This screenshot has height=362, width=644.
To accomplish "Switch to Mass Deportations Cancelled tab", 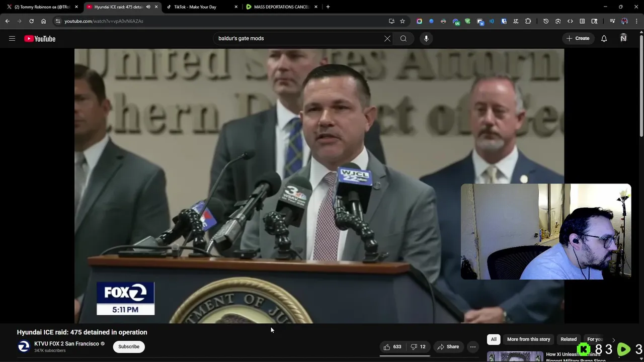I will coord(282,7).
